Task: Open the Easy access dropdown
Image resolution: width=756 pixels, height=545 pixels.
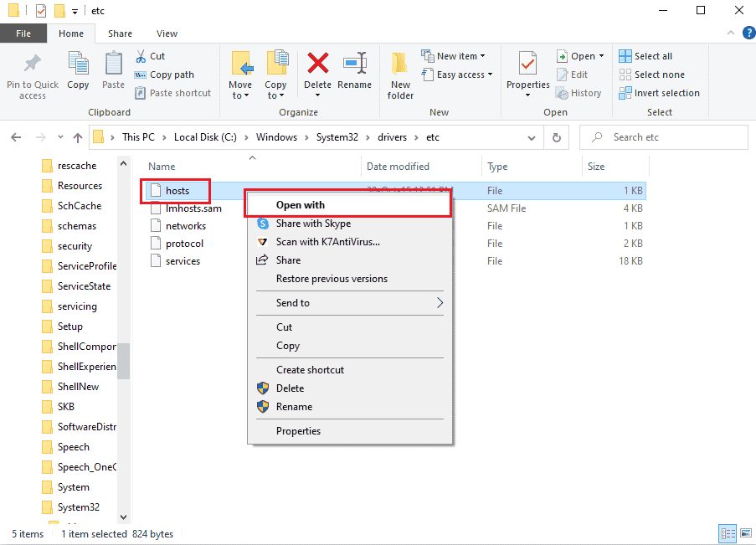Action: (457, 75)
